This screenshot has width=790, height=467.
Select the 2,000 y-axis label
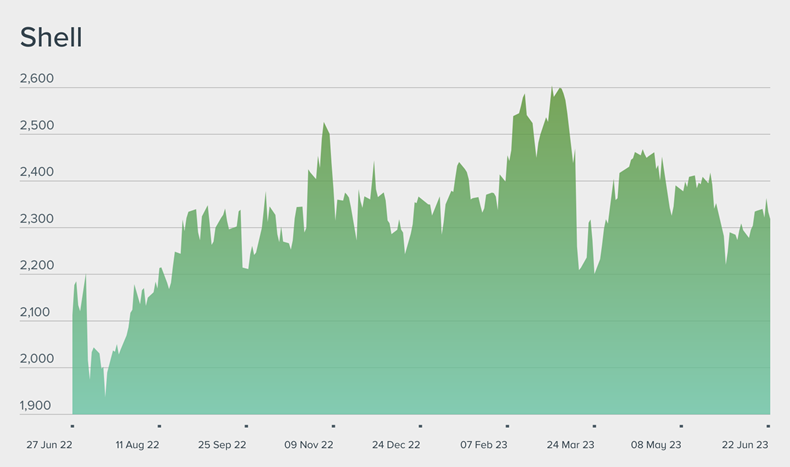[37, 359]
